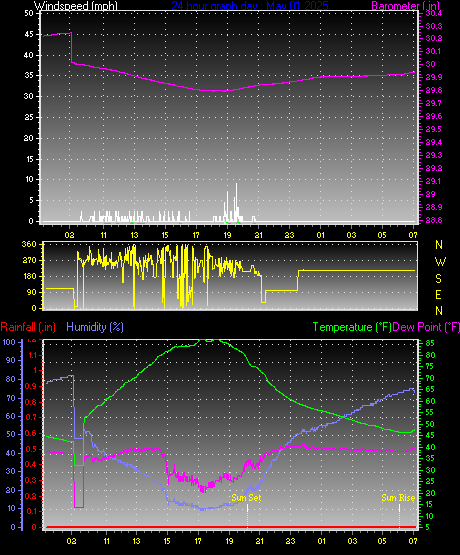
Task: Select the Humidity (%) legend label
Action: pyautogui.click(x=95, y=327)
